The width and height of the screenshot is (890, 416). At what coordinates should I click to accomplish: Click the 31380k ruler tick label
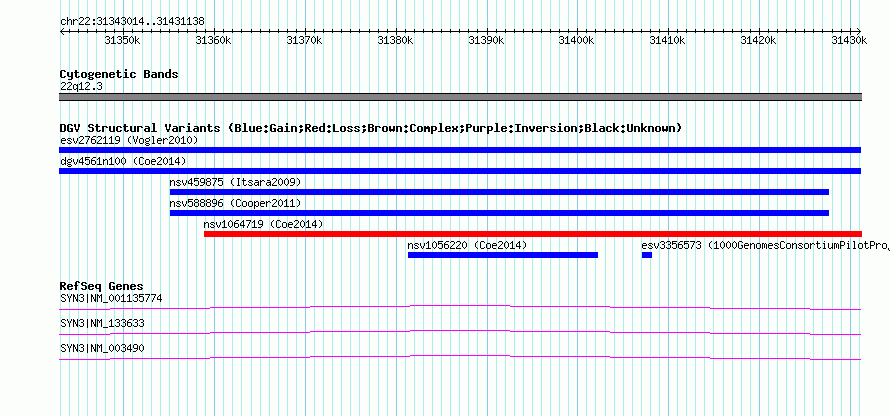click(x=394, y=40)
